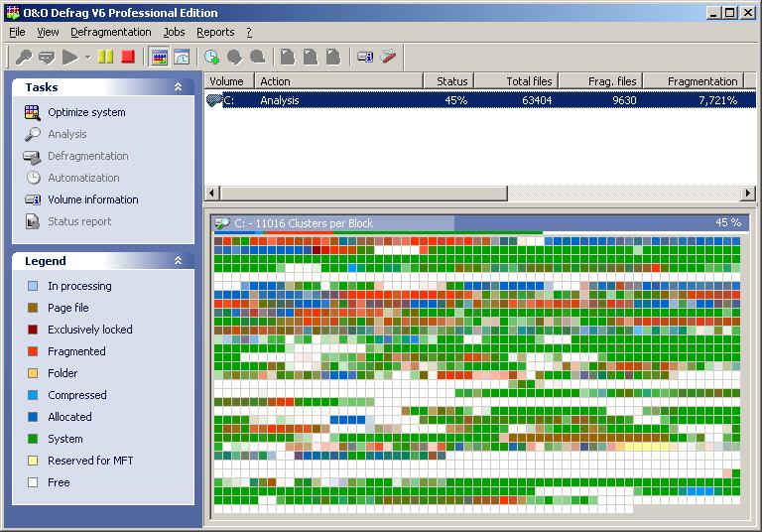
Task: Collapse the Tasks panel
Action: 178,87
